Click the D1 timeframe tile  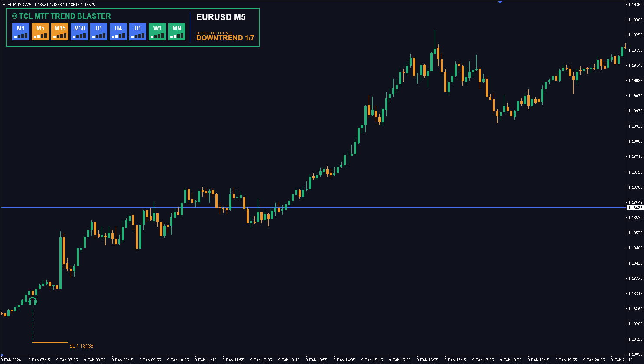point(138,32)
